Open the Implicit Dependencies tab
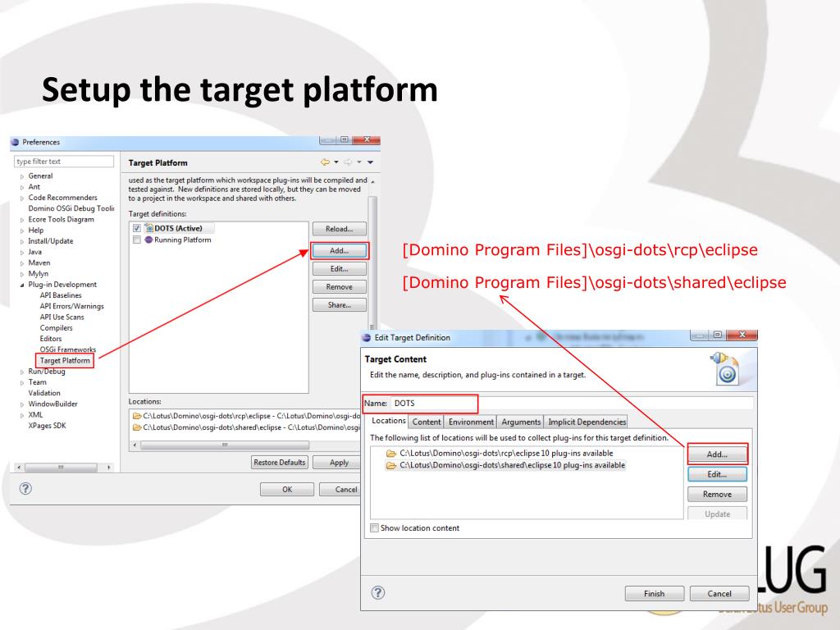840x630 pixels. tap(587, 422)
